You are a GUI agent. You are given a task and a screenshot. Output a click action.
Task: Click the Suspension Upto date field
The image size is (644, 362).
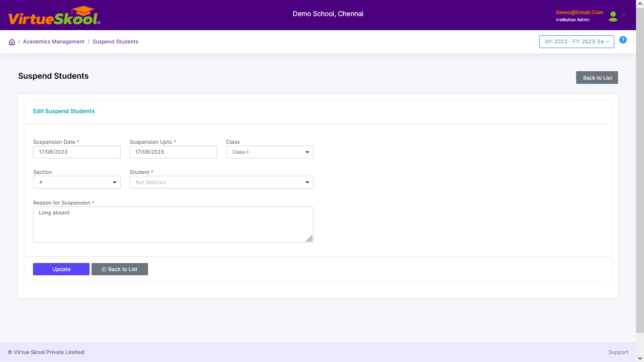pyautogui.click(x=173, y=152)
